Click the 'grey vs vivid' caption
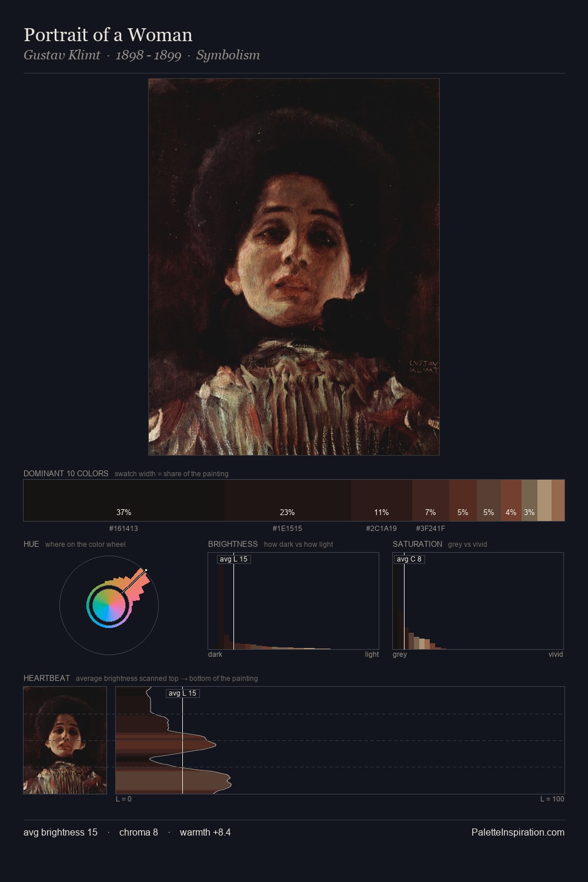The image size is (588, 882). pyautogui.click(x=467, y=544)
